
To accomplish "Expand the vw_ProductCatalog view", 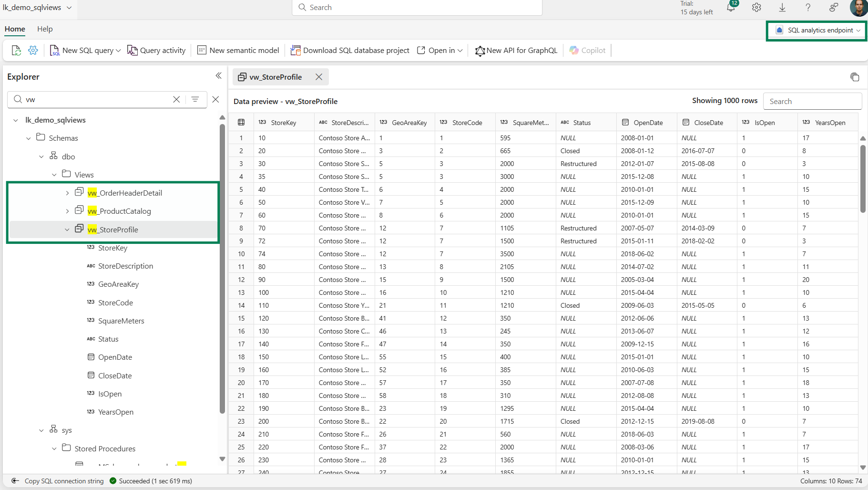I will tap(67, 211).
